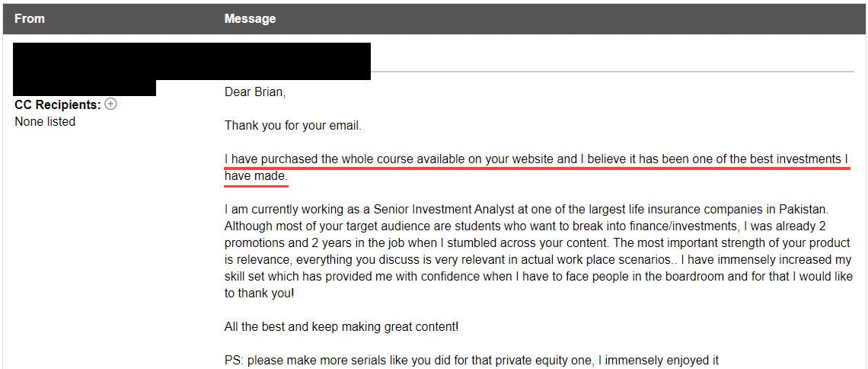Viewport: 868px width, 369px height.
Task: Click the Message column header
Action: (250, 18)
